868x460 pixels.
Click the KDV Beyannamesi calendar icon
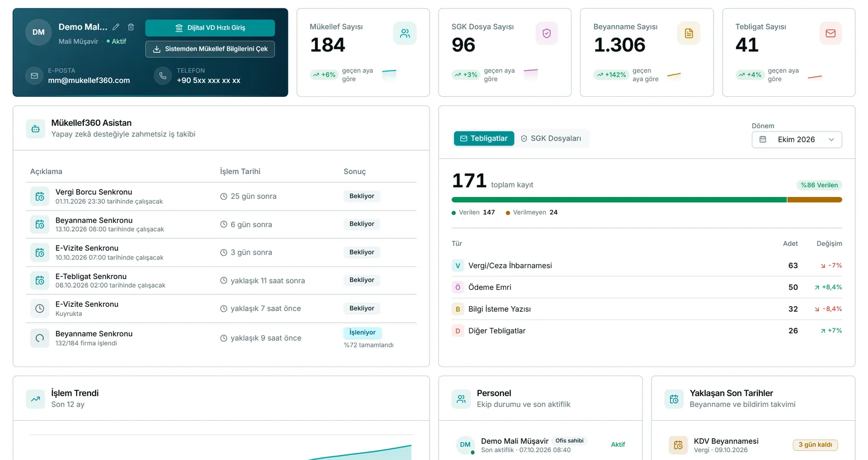[x=678, y=445]
